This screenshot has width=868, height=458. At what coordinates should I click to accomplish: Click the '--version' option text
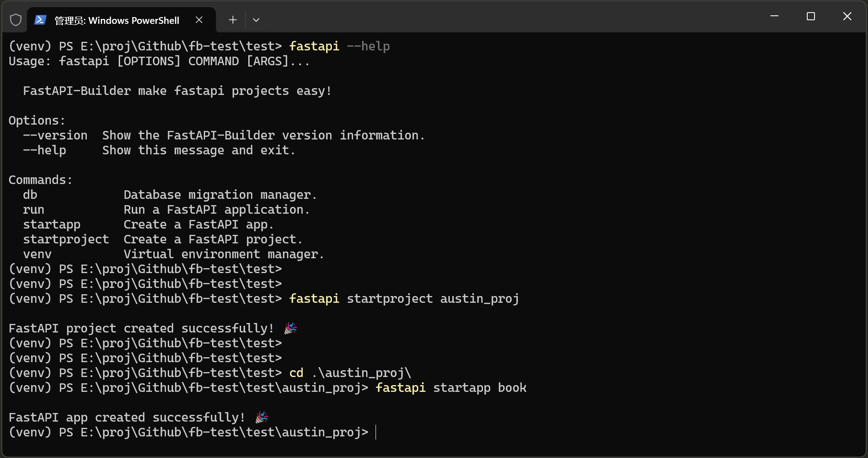(x=55, y=135)
